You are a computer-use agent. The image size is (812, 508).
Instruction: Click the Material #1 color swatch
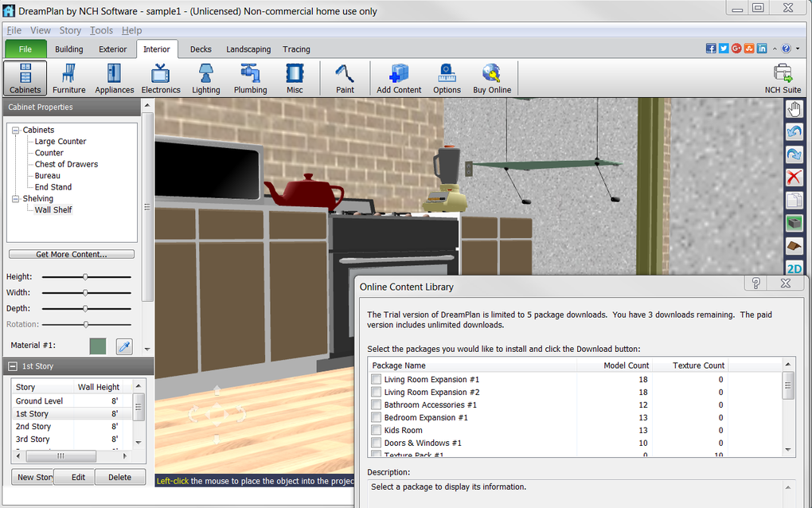(98, 346)
